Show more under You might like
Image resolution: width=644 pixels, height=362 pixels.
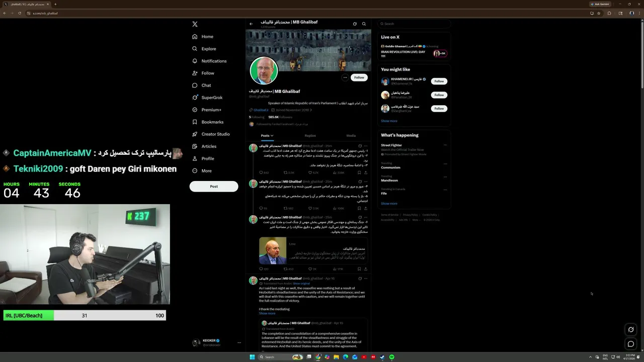389,121
